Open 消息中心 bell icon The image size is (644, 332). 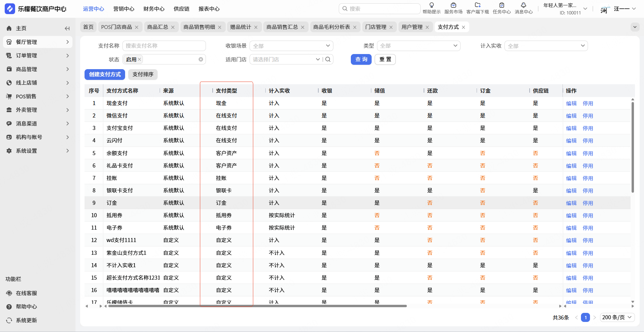coord(523,5)
